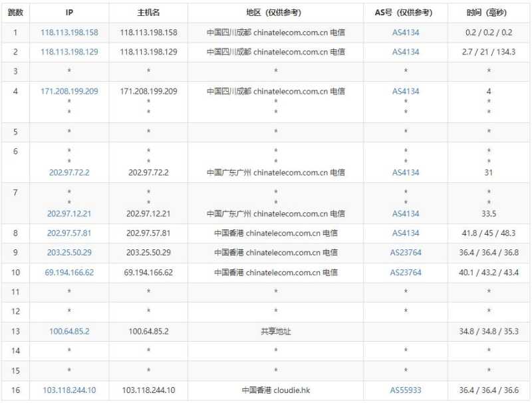Select hostname cell 171.208.199.209
Image resolution: width=532 pixels, height=403 pixels.
(x=148, y=91)
